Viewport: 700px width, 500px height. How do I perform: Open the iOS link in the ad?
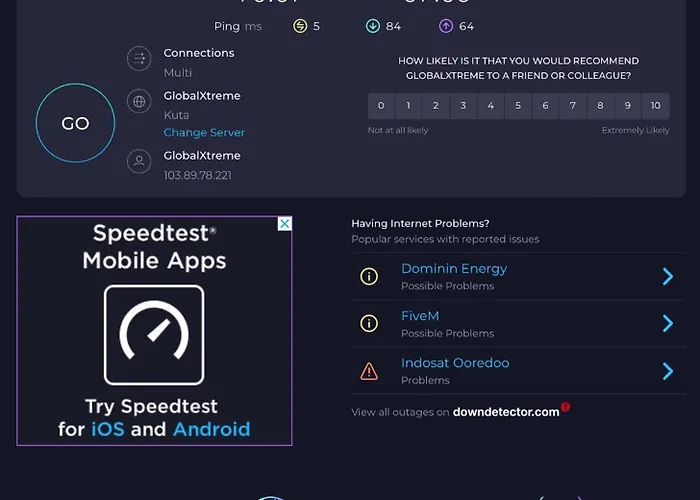tap(108, 429)
